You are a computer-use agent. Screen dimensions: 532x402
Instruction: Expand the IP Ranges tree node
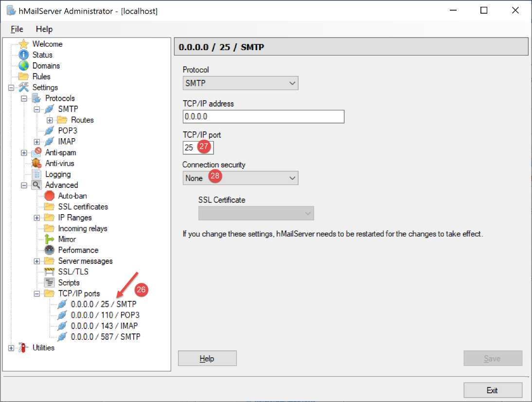click(x=37, y=218)
